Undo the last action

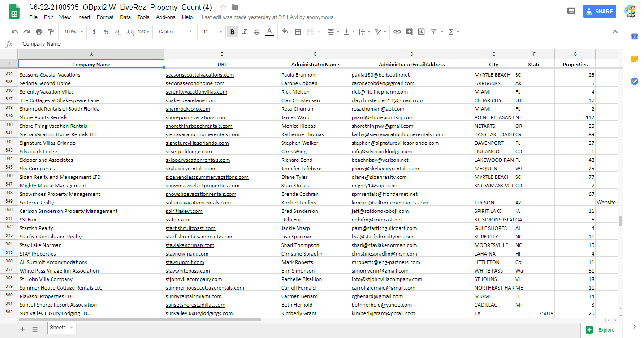(15, 32)
